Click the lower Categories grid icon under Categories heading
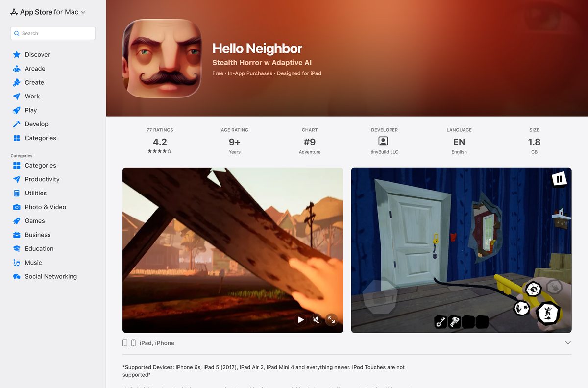This screenshot has width=588, height=388. pyautogui.click(x=17, y=166)
